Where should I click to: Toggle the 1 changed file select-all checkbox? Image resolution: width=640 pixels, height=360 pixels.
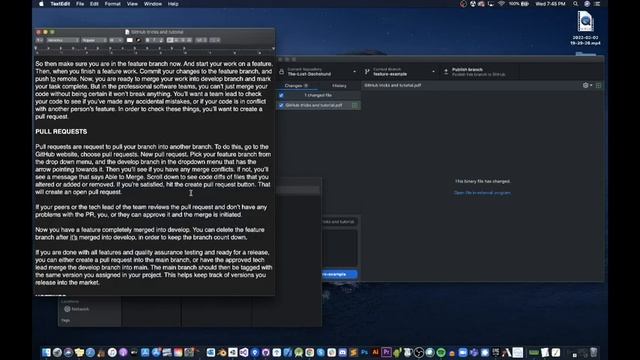[281, 95]
